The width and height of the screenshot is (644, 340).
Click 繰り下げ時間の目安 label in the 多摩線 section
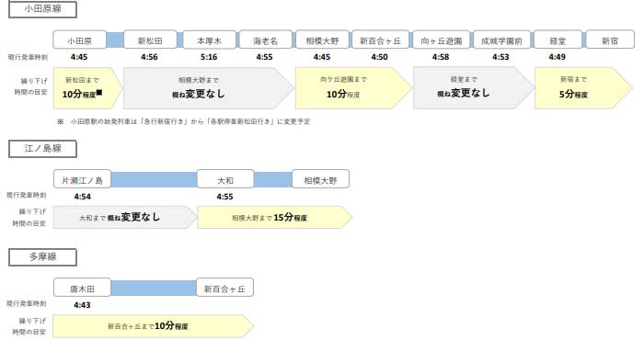click(29, 326)
